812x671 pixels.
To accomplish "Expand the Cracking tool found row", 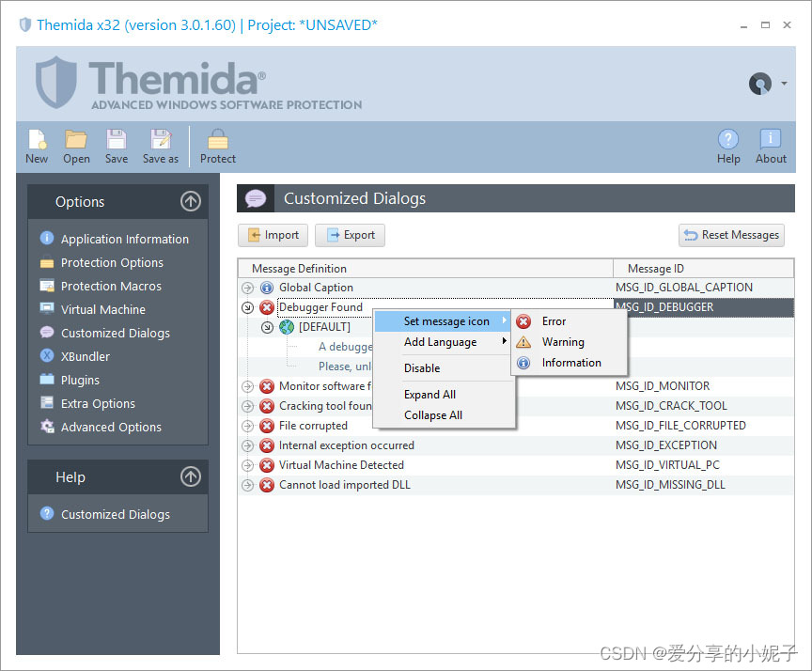I will point(247,406).
